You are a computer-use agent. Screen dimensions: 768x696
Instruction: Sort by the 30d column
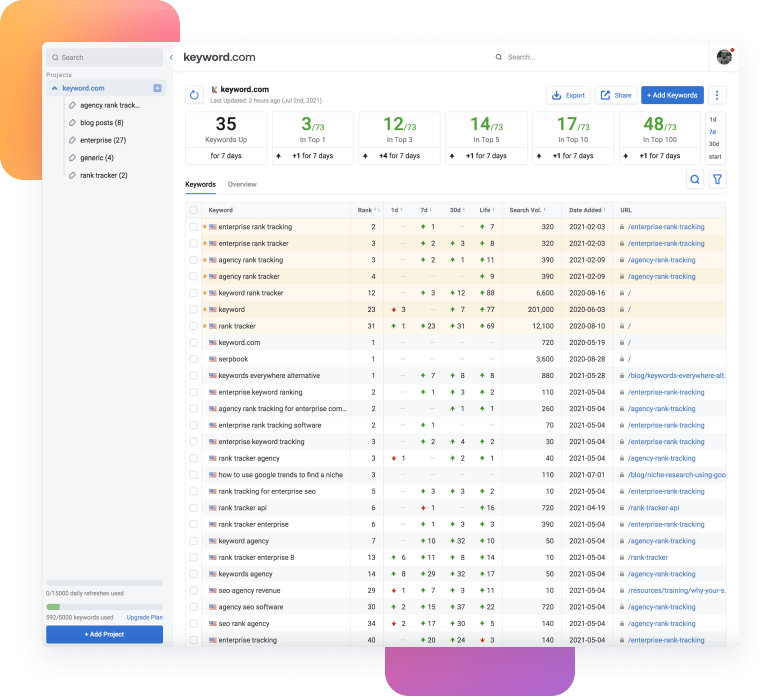click(x=457, y=210)
